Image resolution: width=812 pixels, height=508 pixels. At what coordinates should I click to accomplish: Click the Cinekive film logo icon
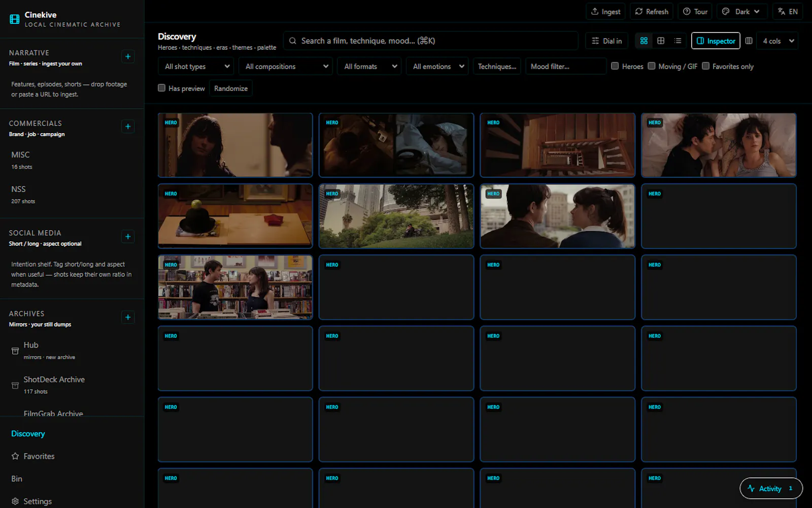coord(15,19)
